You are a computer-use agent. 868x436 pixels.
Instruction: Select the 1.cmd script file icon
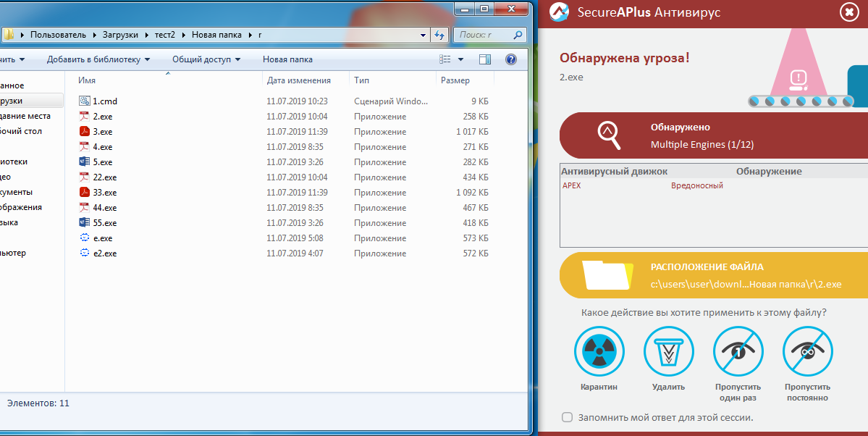coord(84,101)
